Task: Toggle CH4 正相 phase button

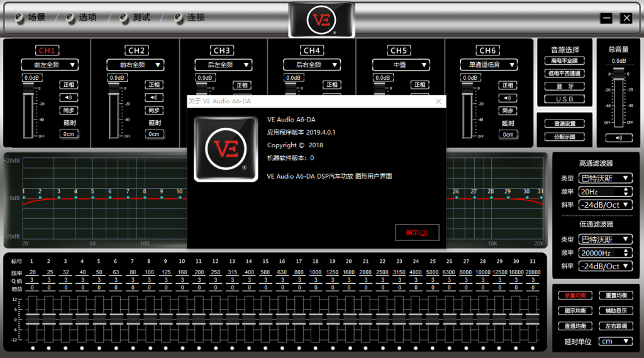Action: click(332, 85)
